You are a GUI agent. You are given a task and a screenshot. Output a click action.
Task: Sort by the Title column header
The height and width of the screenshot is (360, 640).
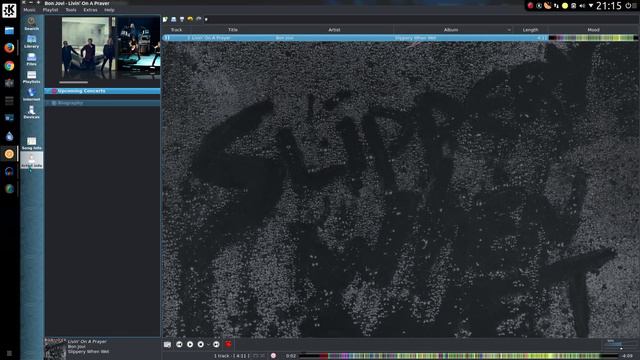click(x=233, y=30)
